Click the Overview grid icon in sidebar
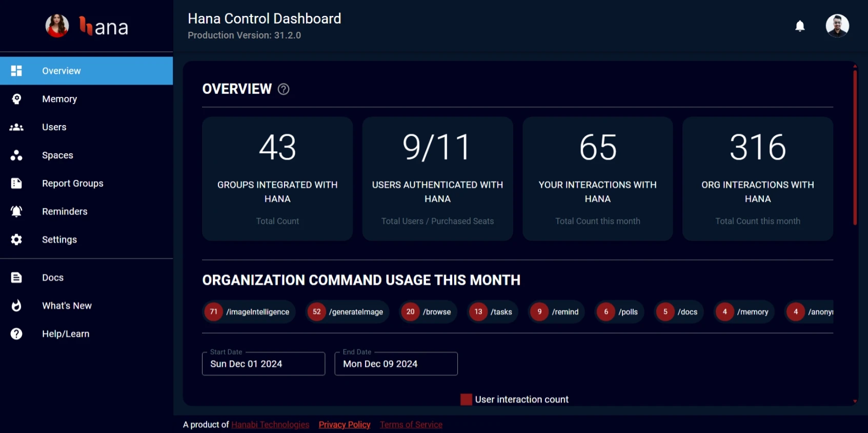 [x=16, y=71]
